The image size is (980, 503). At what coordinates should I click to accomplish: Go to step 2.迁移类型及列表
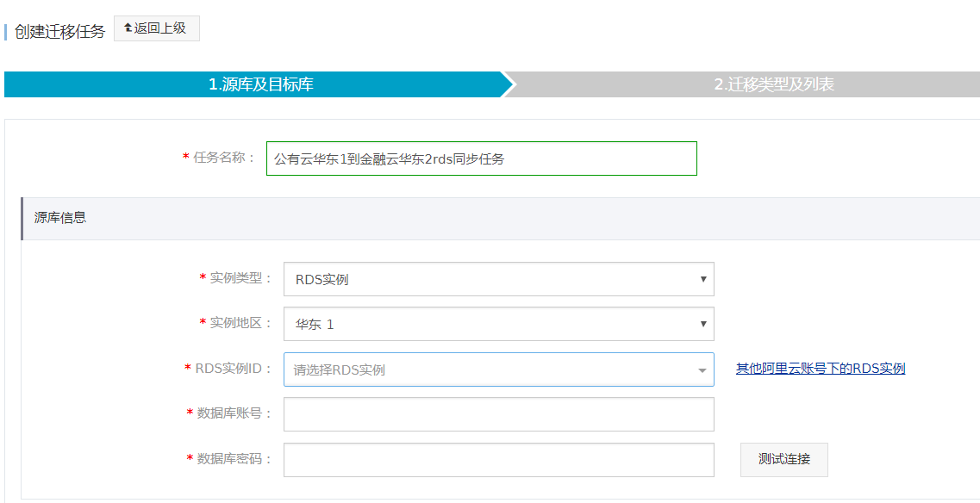773,84
